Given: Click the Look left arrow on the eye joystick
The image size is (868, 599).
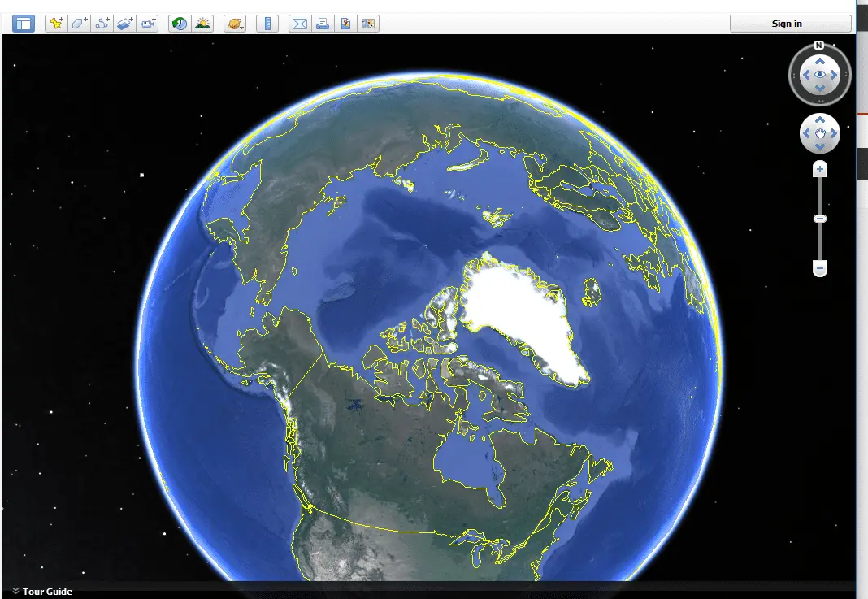Looking at the screenshot, I should click(x=806, y=75).
